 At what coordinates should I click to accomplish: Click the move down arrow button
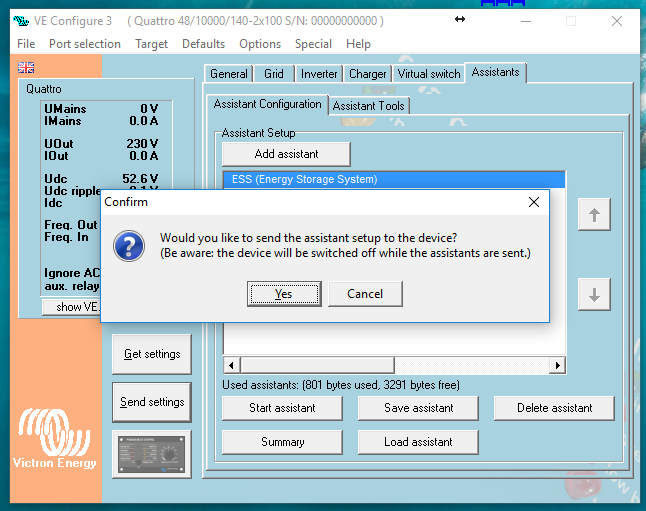pyautogui.click(x=594, y=294)
